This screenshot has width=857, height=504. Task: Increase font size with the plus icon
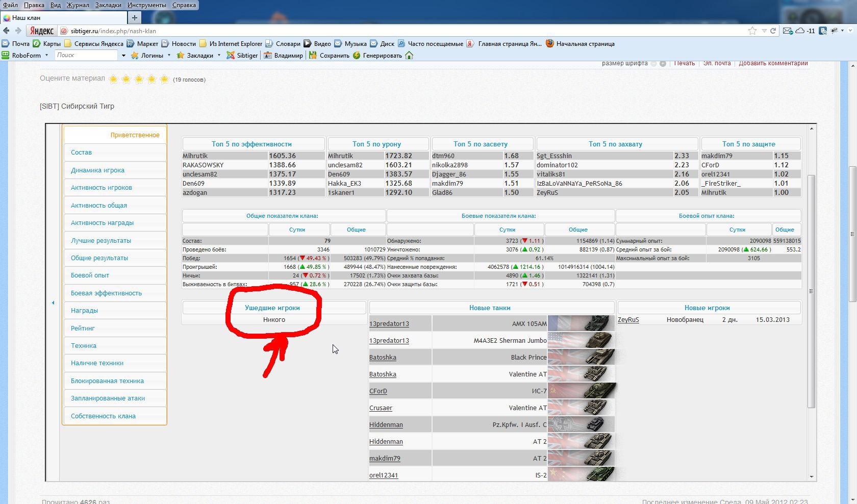pos(663,64)
